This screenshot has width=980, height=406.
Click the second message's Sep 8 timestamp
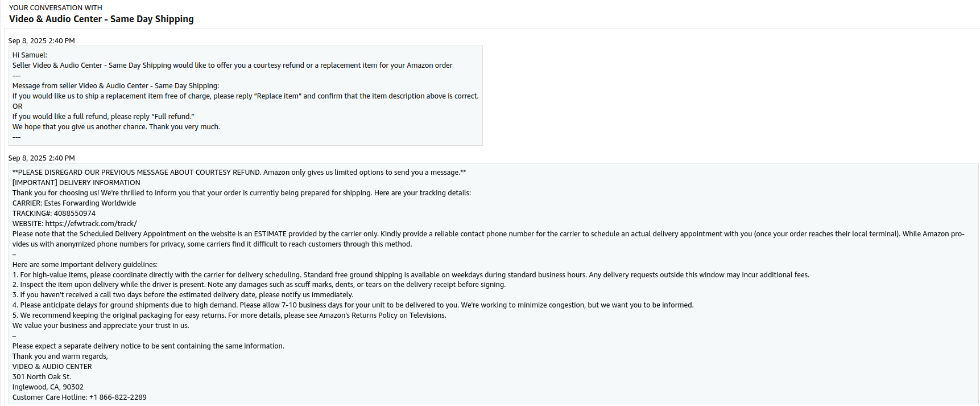[42, 158]
